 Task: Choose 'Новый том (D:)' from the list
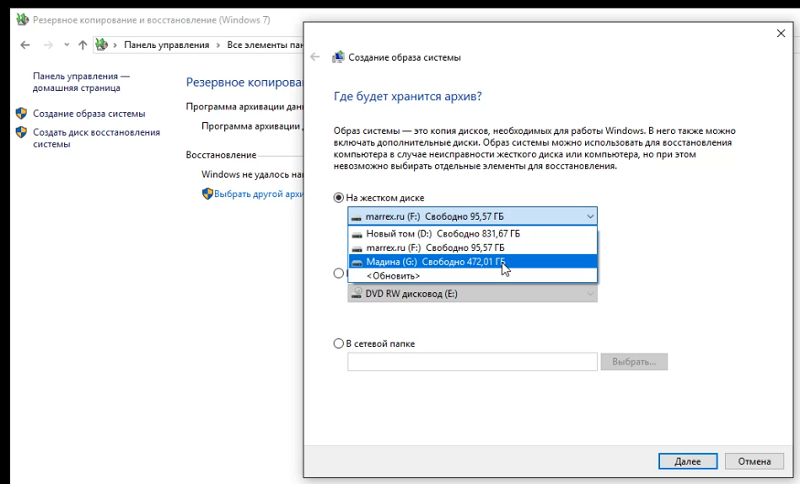pos(472,234)
